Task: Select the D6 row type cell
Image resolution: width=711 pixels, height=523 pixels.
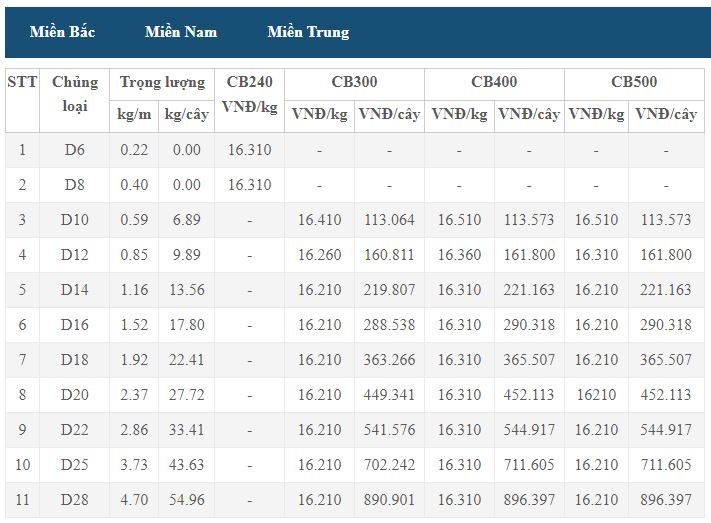Action: coord(74,150)
